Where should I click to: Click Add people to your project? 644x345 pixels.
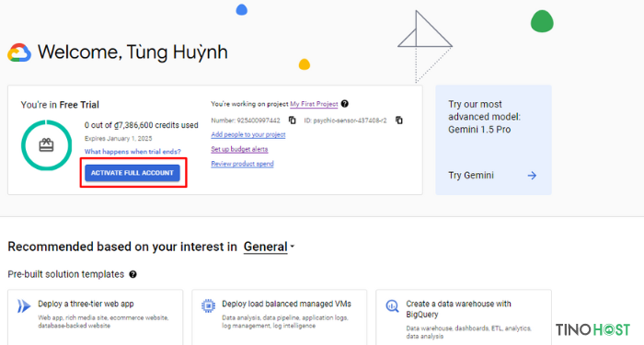click(248, 134)
